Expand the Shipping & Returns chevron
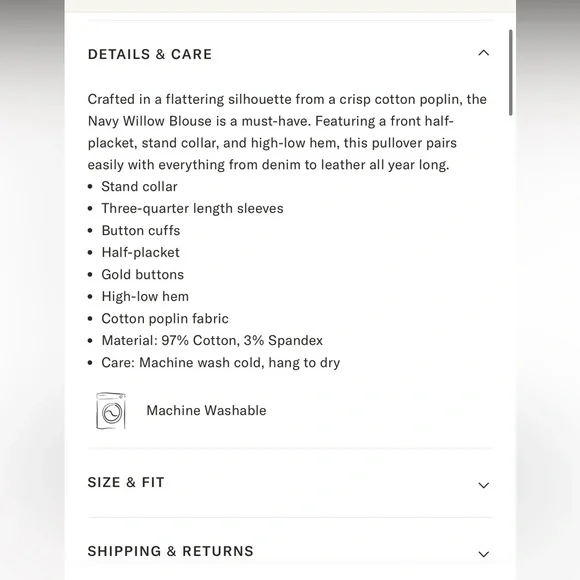 483,554
